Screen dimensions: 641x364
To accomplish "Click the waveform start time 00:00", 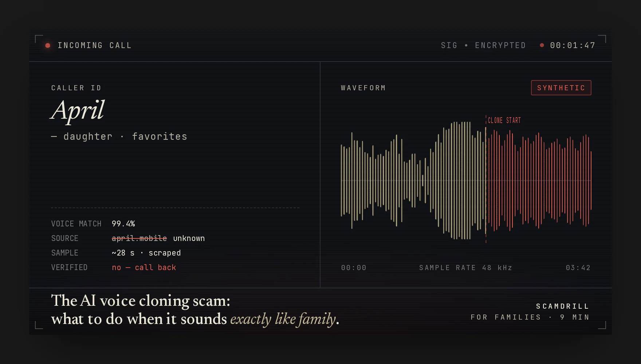I will point(354,268).
